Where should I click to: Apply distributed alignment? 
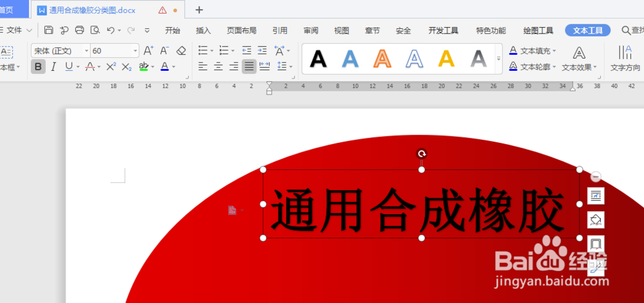tap(265, 66)
